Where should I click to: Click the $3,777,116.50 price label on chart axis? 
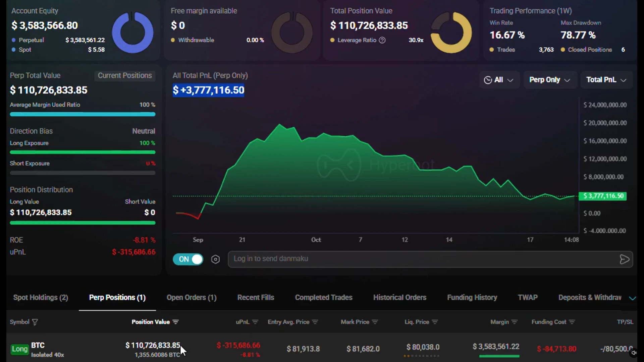coord(603,196)
